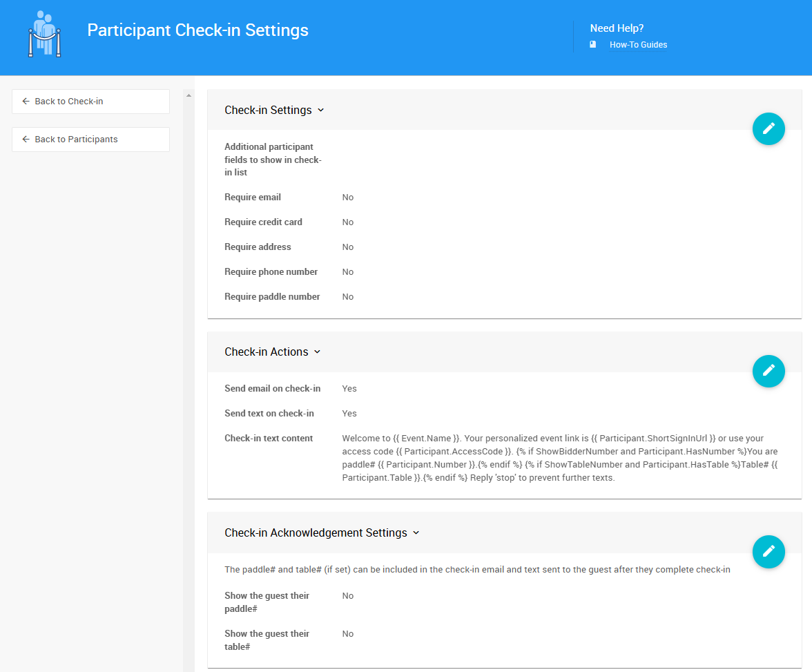
Task: Click the left arrow in Back to Participants
Action: point(26,140)
